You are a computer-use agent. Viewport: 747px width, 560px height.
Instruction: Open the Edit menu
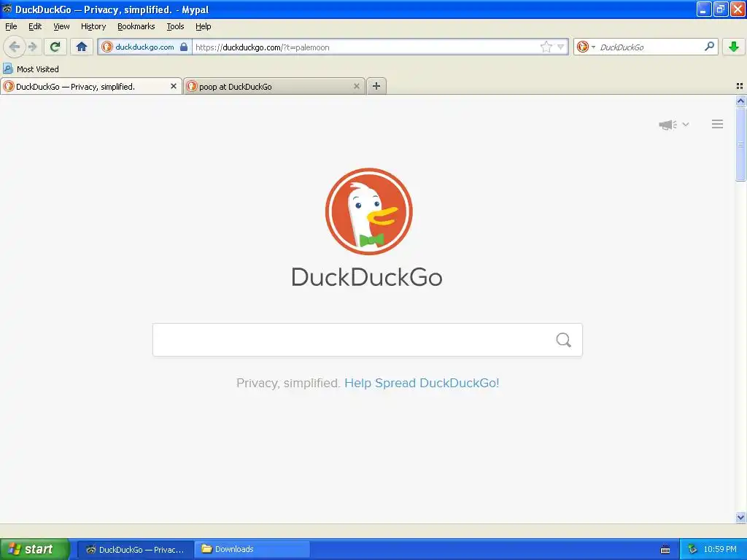pos(35,26)
